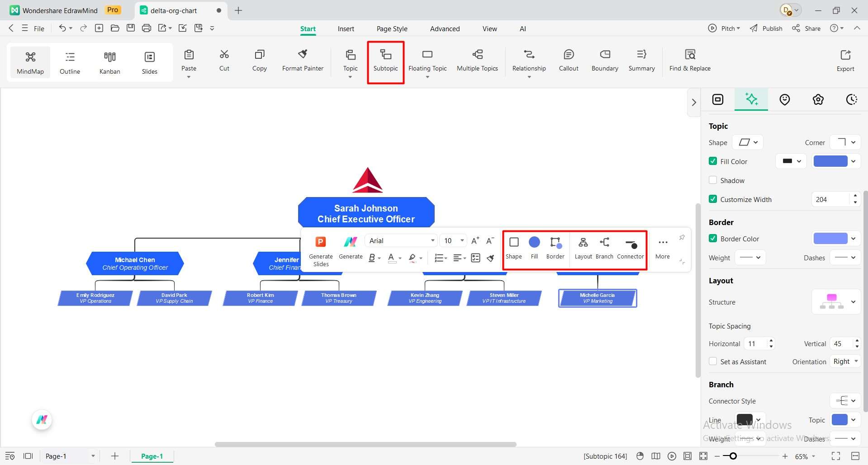Open the Advanced ribbon tab

[445, 29]
